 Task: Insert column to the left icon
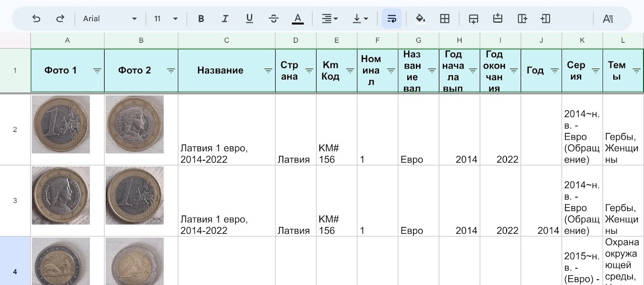click(545, 19)
